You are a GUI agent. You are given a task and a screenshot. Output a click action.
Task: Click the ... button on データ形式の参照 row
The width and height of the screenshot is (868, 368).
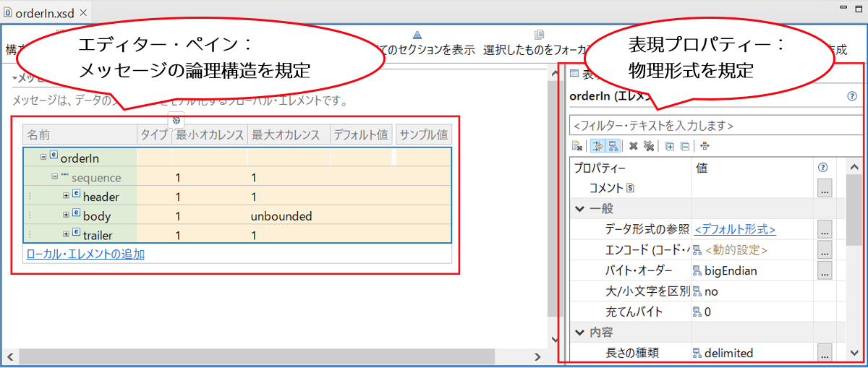[825, 229]
